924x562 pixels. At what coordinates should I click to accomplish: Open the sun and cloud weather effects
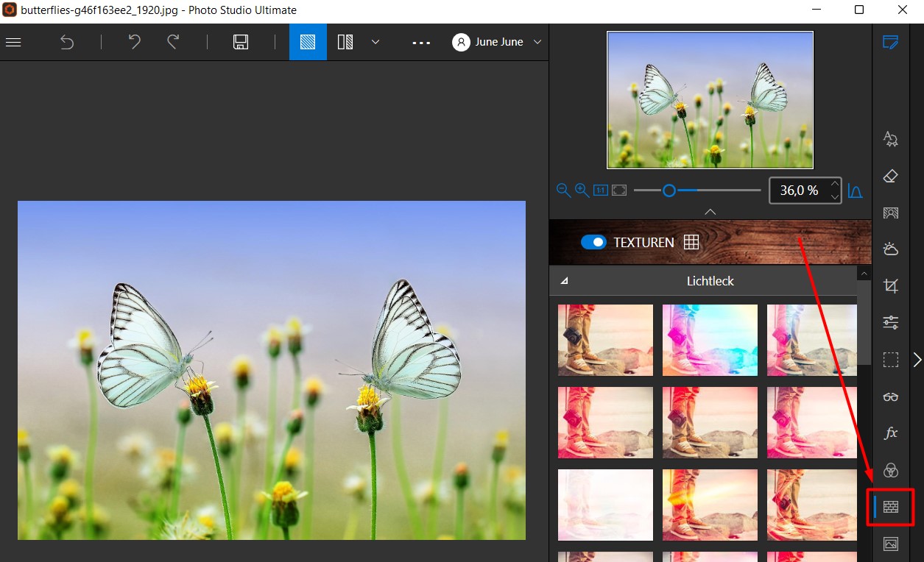click(891, 249)
